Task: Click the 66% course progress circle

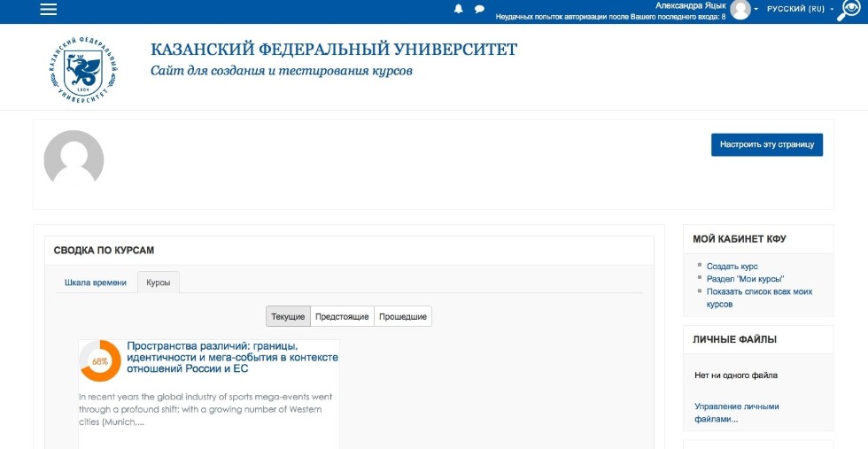Action: pos(100,361)
